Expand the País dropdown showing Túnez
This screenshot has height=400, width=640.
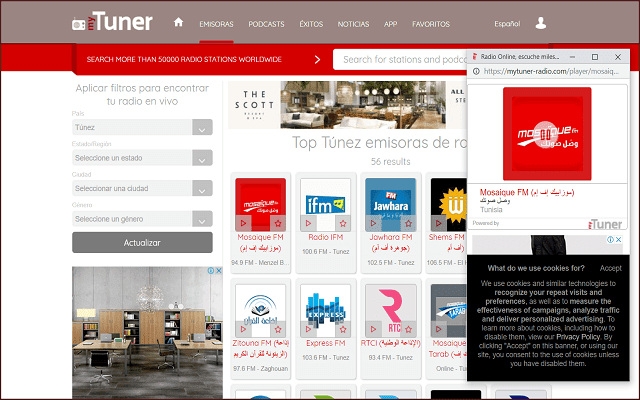[142, 128]
